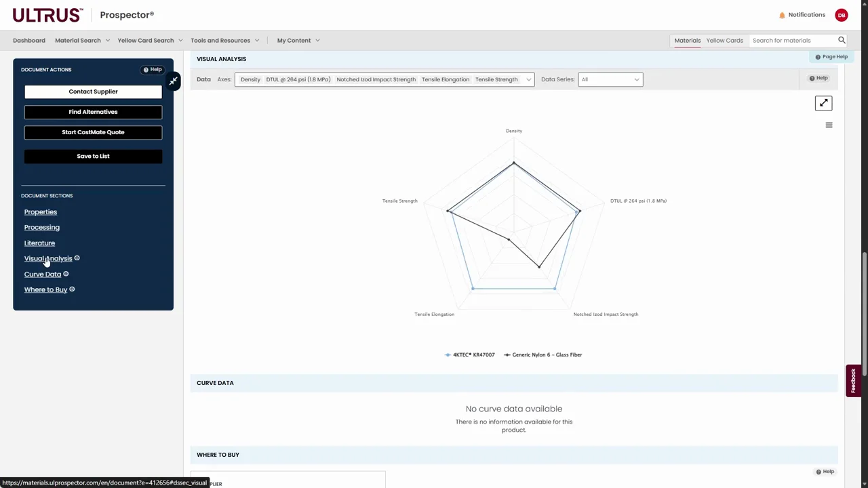
Task: Open the Axes multi-select dropdown
Action: click(384, 79)
